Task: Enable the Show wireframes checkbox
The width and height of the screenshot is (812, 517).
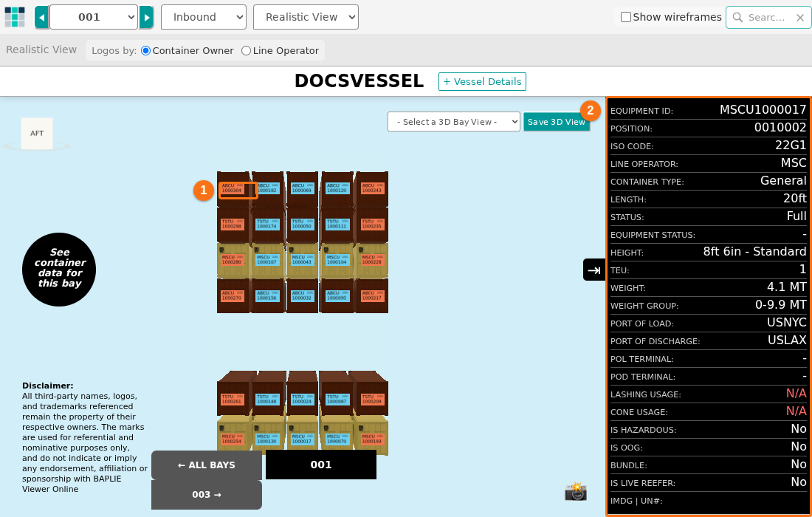Action: pos(625,17)
